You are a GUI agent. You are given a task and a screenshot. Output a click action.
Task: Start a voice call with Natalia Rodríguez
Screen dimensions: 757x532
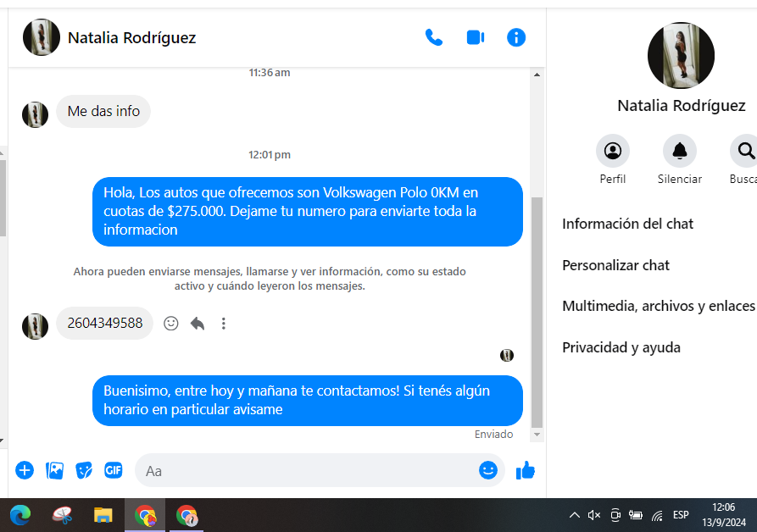[433, 37]
